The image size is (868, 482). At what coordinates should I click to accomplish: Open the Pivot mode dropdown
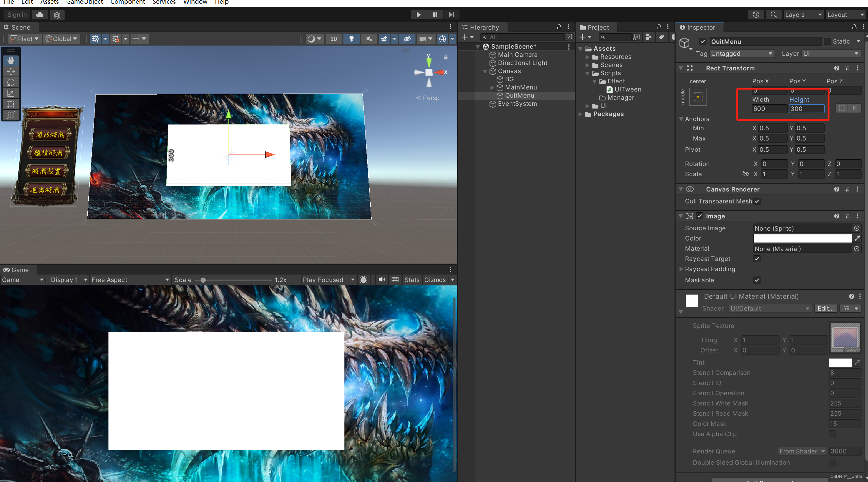[24, 39]
